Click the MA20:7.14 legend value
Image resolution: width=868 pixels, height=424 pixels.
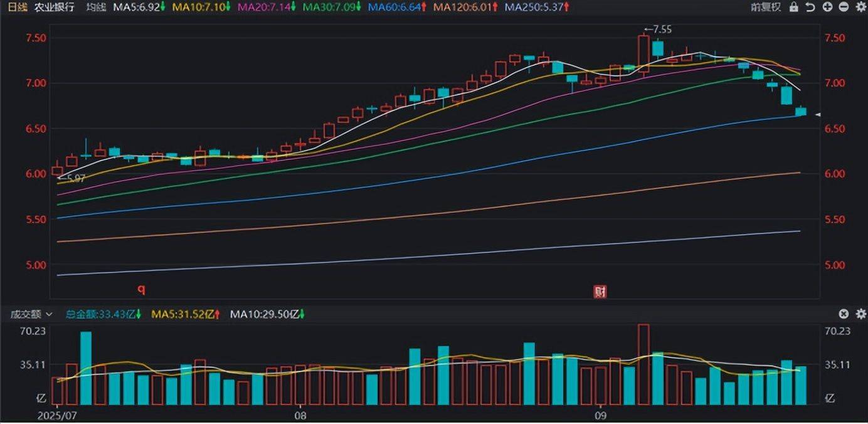[267, 8]
